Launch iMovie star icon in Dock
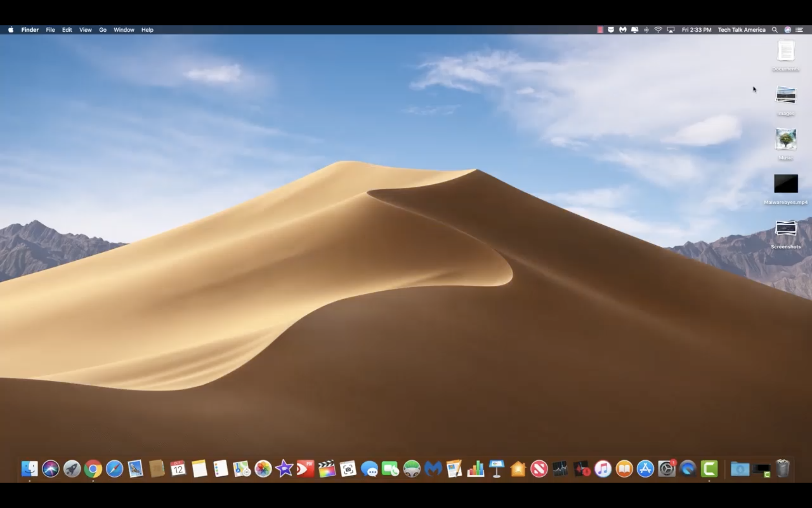812x508 pixels. 284,469
